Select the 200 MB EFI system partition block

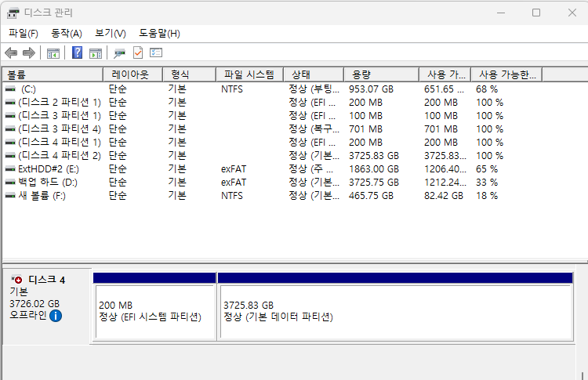[154, 306]
